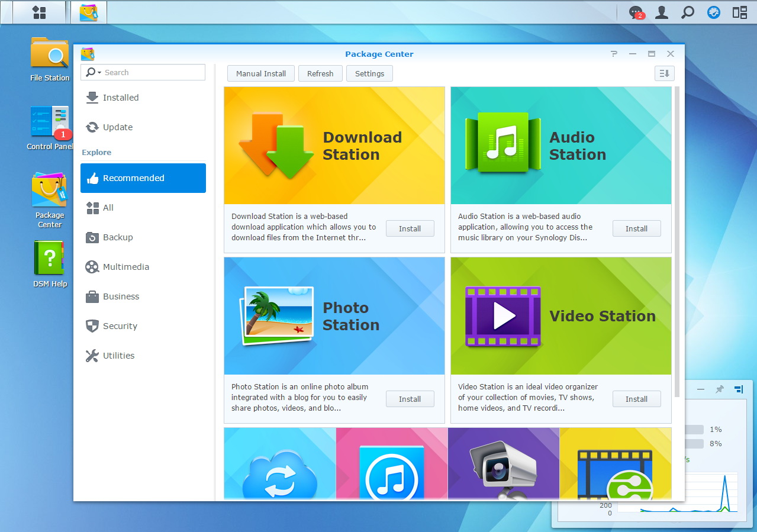Click the Refresh button
757x532 pixels.
coord(320,73)
